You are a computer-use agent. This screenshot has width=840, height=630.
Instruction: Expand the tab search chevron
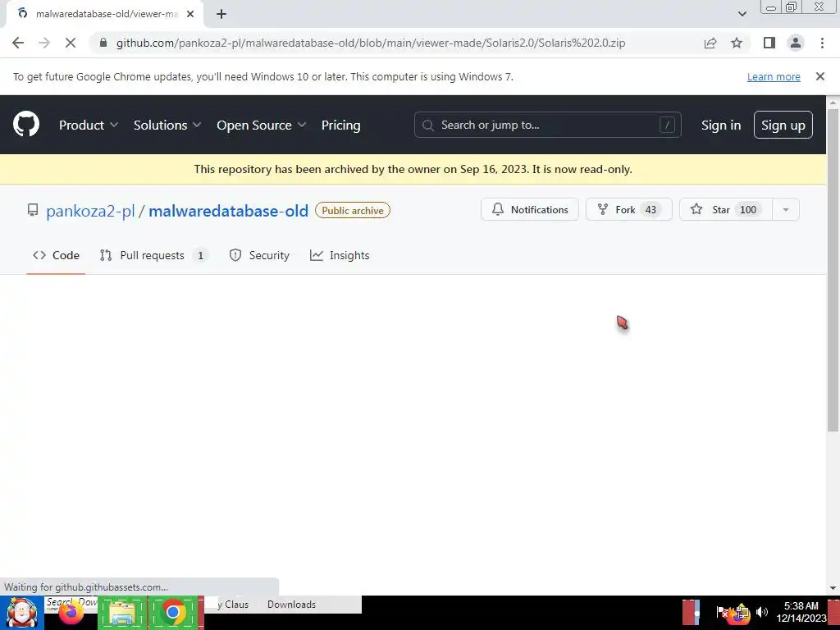742,14
